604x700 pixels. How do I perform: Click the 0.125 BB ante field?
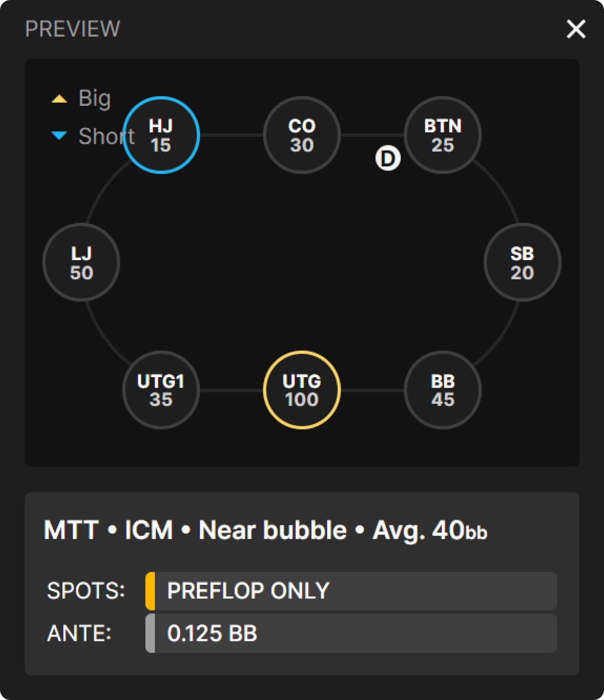(x=355, y=634)
